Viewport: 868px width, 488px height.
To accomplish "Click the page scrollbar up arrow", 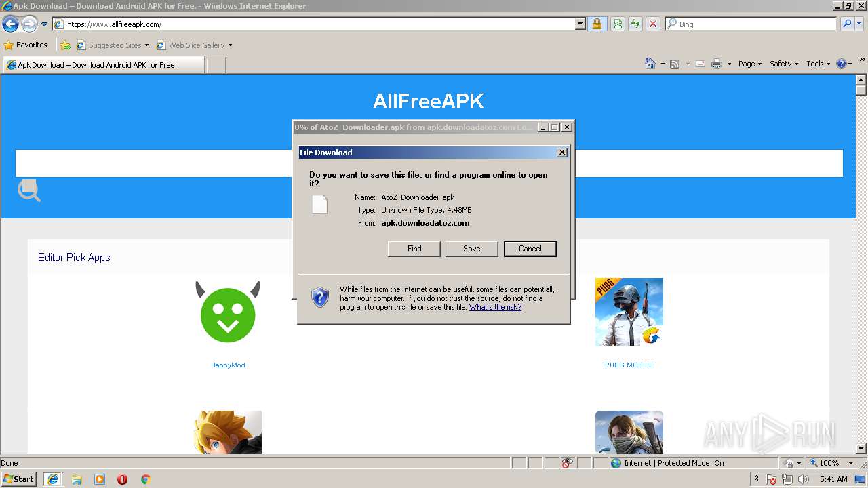I will (x=861, y=79).
